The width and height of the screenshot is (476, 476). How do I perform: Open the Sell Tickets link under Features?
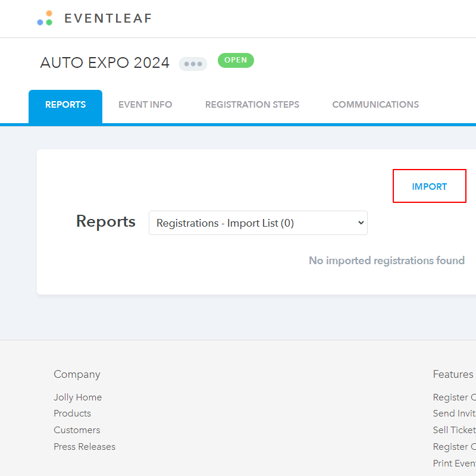(x=455, y=430)
